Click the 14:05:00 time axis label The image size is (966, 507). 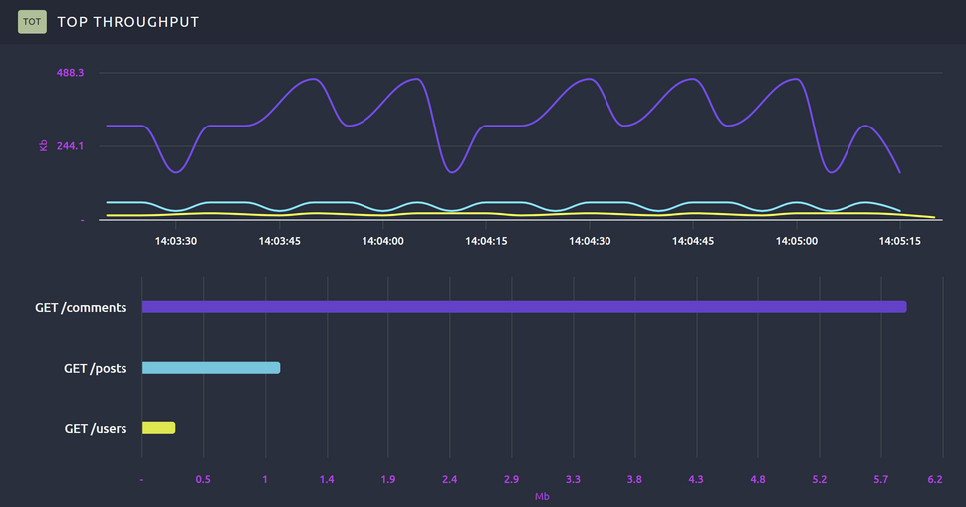point(797,241)
